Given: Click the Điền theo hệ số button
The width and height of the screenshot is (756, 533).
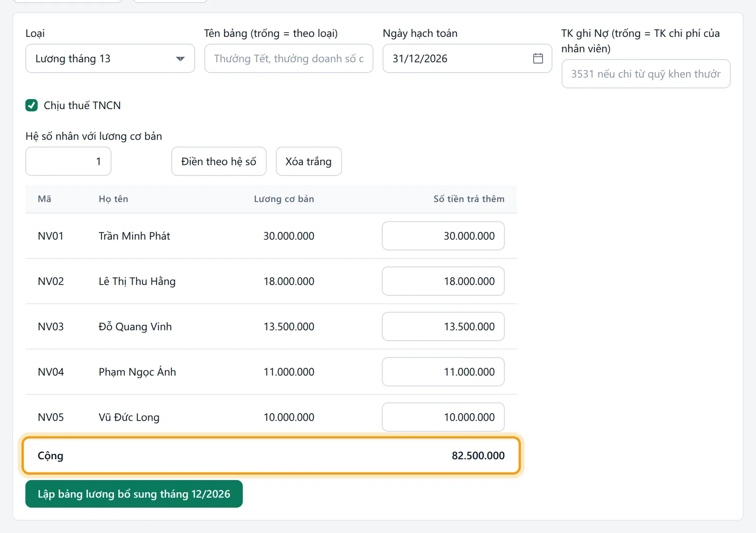Looking at the screenshot, I should (x=219, y=162).
